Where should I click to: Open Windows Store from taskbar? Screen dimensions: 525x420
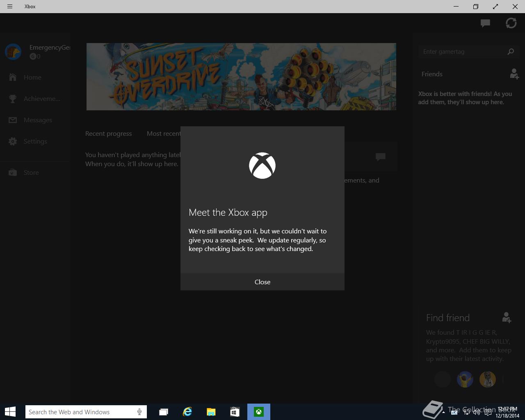(235, 412)
